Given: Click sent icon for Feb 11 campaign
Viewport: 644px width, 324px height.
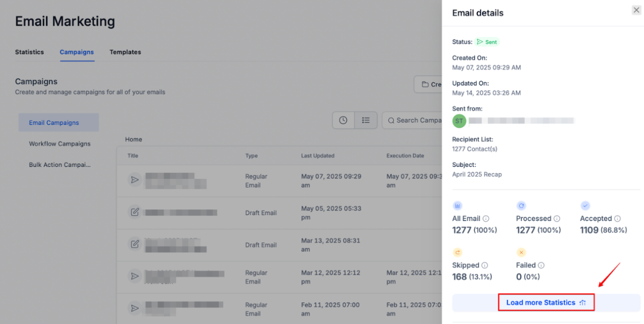Looking at the screenshot, I should 135,308.
